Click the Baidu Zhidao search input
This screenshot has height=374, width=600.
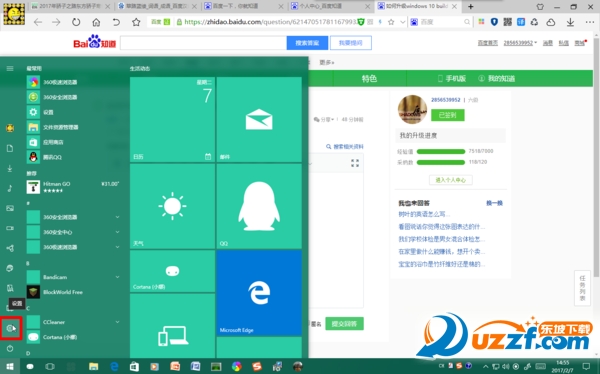tap(203, 43)
